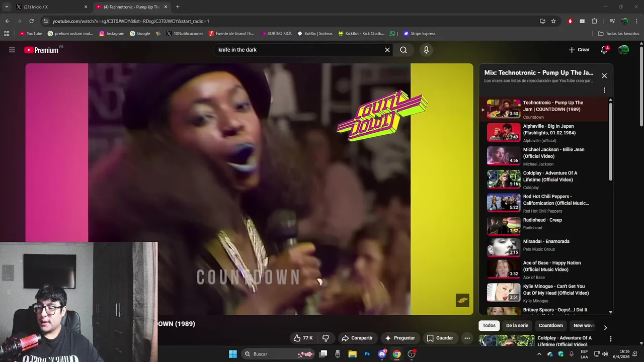This screenshot has height=362, width=644.
Task: Click Kylie Minogue Can't Get You Out title
Action: [555, 290]
